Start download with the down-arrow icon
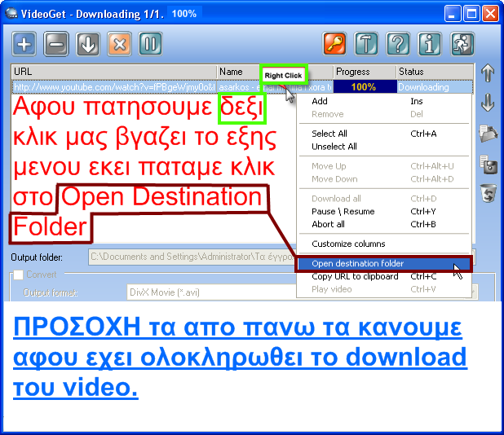504x435 pixels. click(88, 44)
